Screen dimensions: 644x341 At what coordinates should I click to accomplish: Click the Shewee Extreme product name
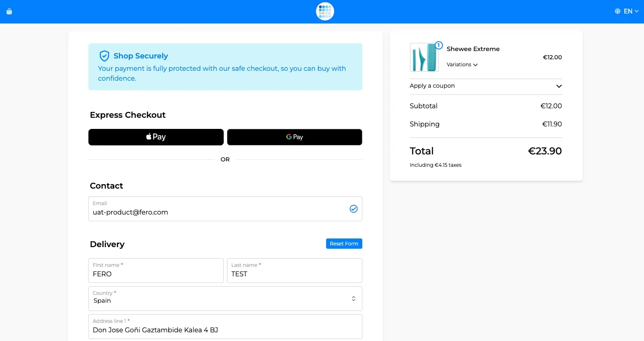473,49
